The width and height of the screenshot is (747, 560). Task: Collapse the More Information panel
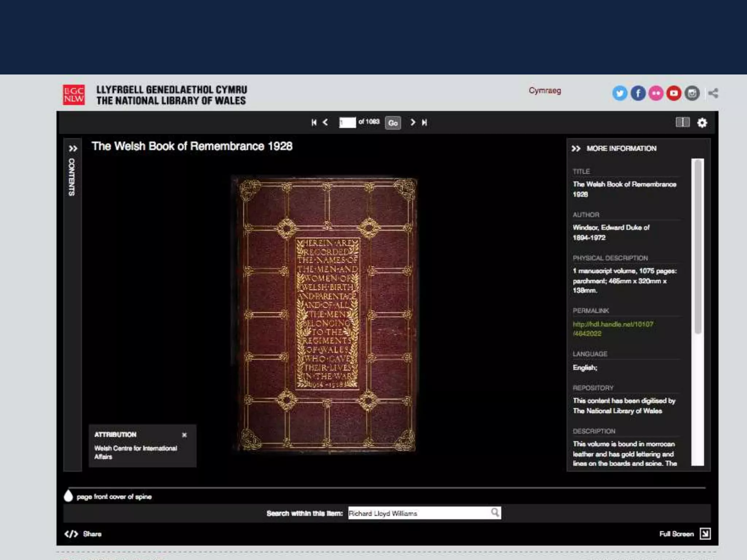(576, 149)
